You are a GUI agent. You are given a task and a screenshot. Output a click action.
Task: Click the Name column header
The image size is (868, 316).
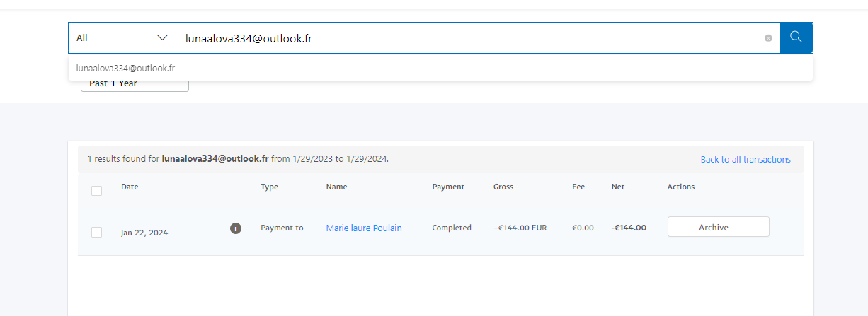[x=336, y=187]
